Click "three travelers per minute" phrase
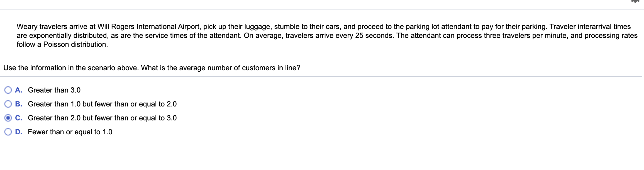Image resolution: width=644 pixels, height=170 pixels. (526, 35)
